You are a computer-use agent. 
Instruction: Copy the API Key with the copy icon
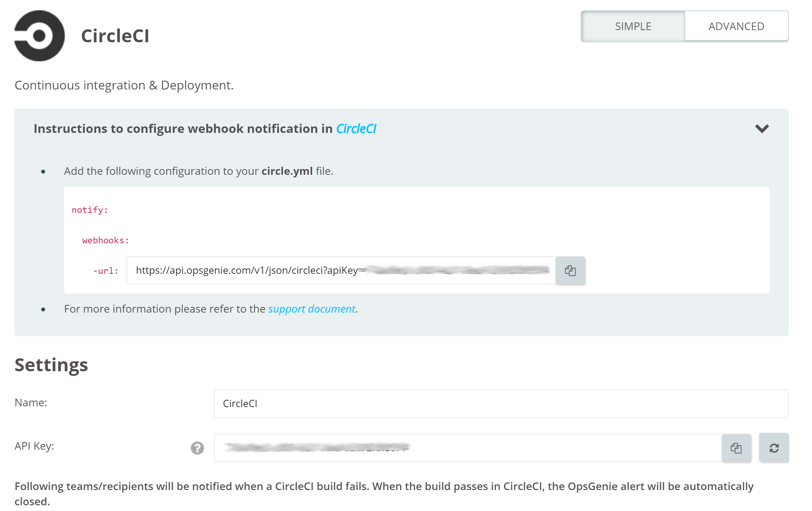[x=736, y=448]
